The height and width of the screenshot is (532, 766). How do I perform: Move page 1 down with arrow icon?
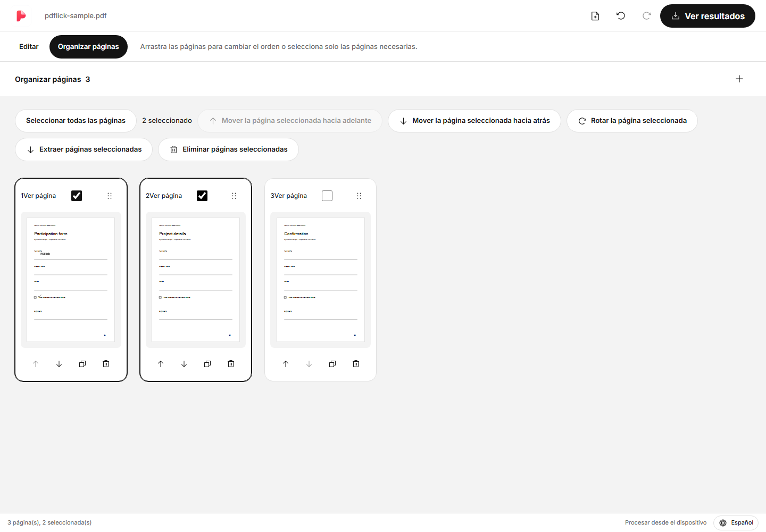click(59, 364)
